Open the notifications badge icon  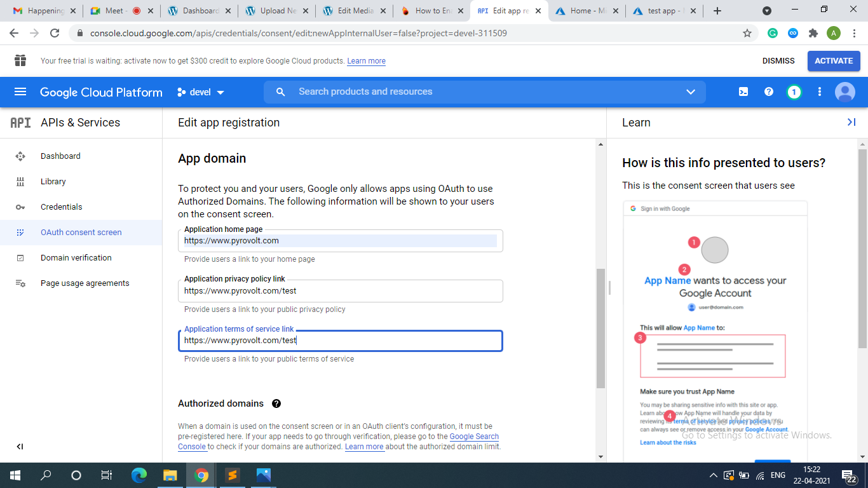[x=794, y=92]
